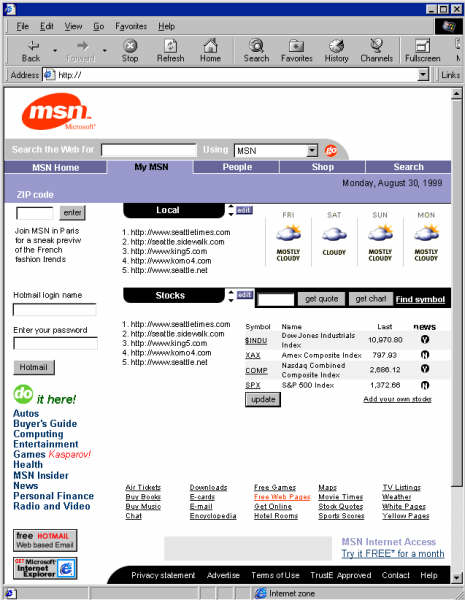
Task: Click the Internet zone status icon
Action: (x=261, y=593)
